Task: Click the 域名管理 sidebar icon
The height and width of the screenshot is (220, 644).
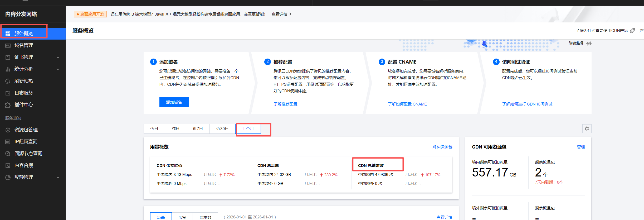Action: point(8,45)
